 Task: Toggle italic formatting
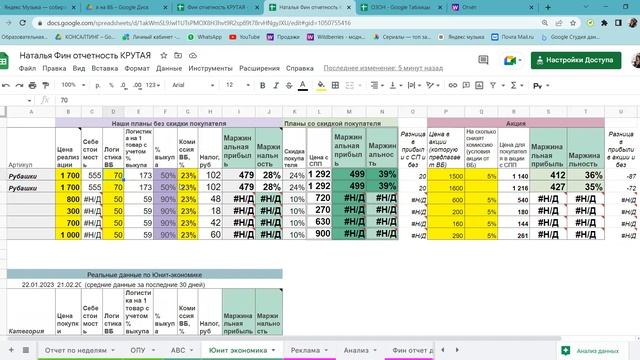pyautogui.click(x=276, y=85)
